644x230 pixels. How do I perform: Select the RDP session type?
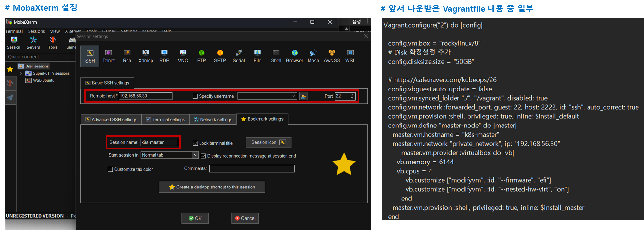164,56
